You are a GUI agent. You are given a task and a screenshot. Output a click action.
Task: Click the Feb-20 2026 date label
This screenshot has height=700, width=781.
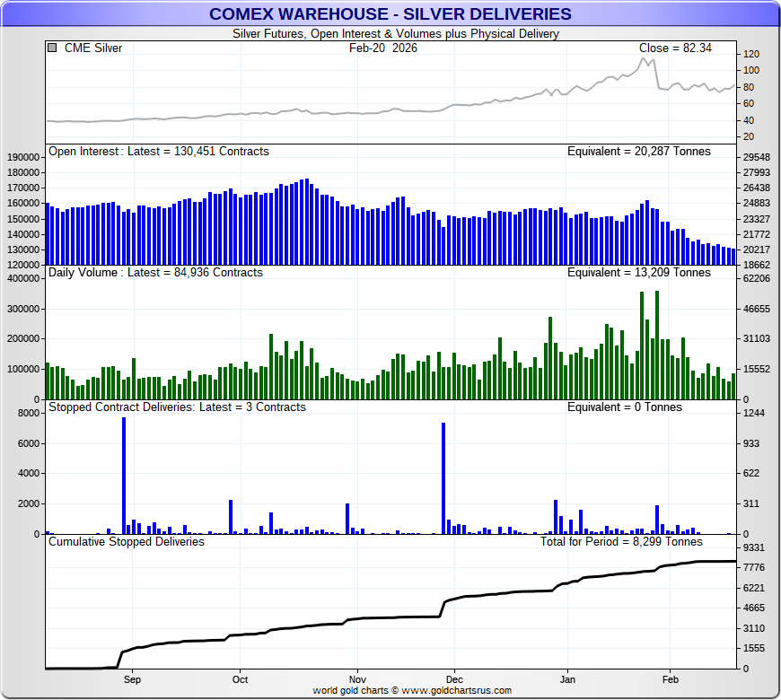tap(383, 48)
